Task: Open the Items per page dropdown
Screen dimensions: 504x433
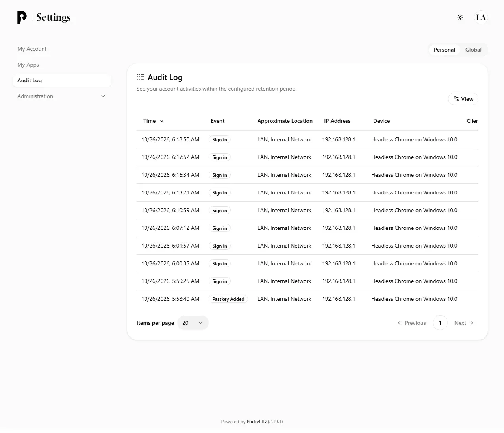Action: click(x=193, y=323)
